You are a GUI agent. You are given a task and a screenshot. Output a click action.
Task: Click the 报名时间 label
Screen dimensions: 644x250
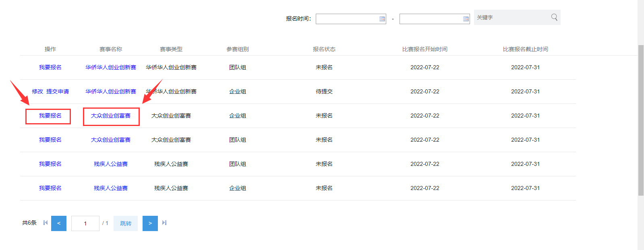(298, 19)
